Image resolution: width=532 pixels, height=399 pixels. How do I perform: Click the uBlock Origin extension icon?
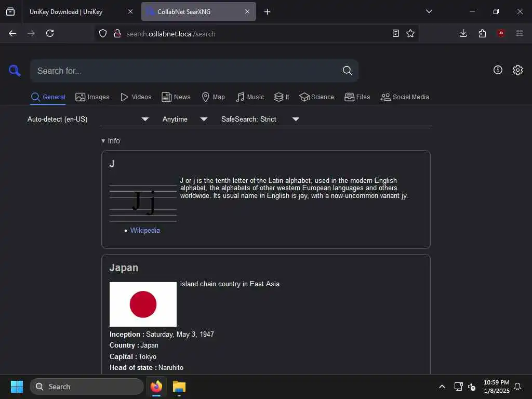[501, 33]
